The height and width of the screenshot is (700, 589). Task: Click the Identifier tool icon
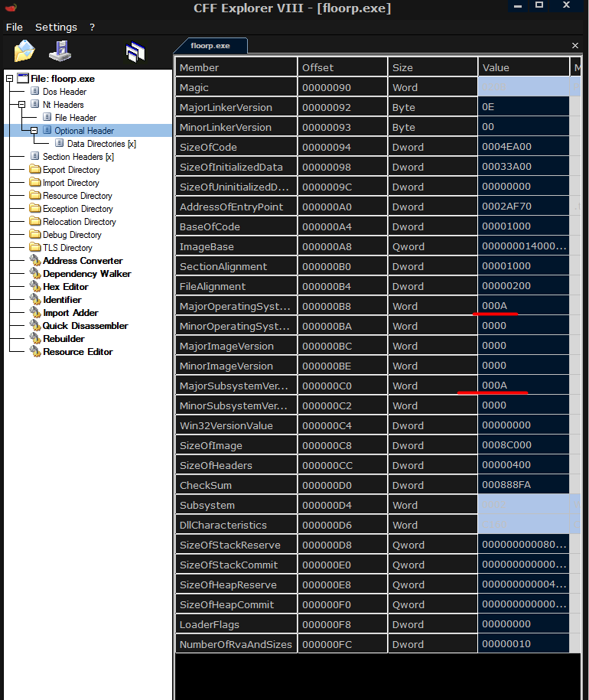click(x=35, y=299)
